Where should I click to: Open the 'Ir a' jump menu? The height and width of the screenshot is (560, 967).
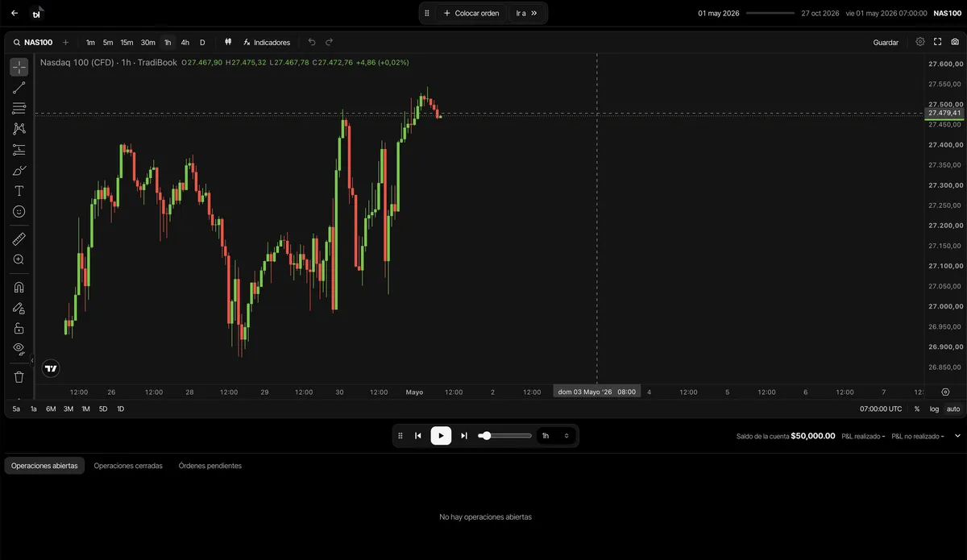(526, 13)
